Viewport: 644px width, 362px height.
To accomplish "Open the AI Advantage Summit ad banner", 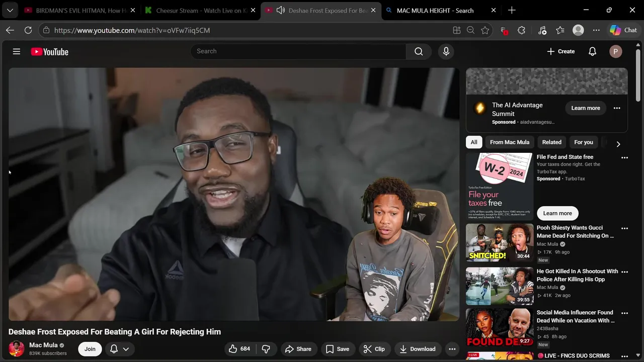I will [547, 81].
